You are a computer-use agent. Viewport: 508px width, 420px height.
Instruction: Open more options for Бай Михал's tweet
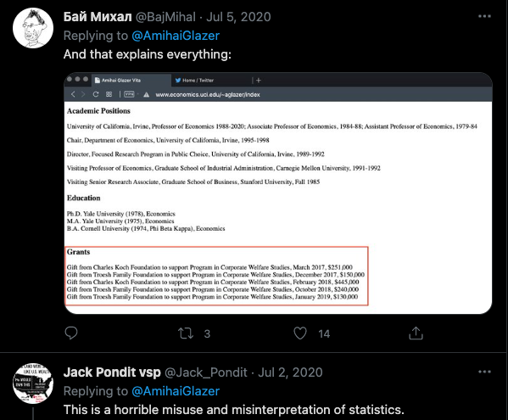pyautogui.click(x=484, y=16)
